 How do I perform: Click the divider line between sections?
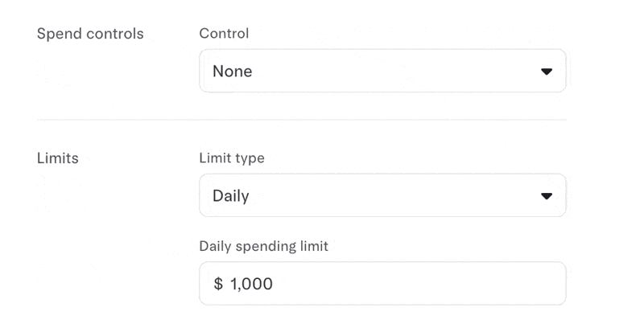(x=302, y=120)
